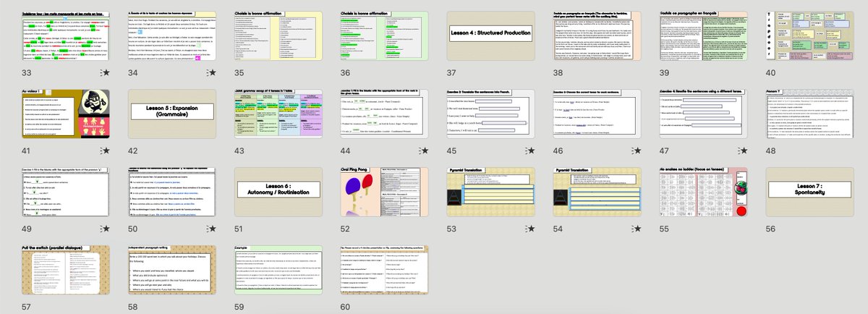Click the animation star under slide 33
868x314 pixels.
click(x=106, y=72)
